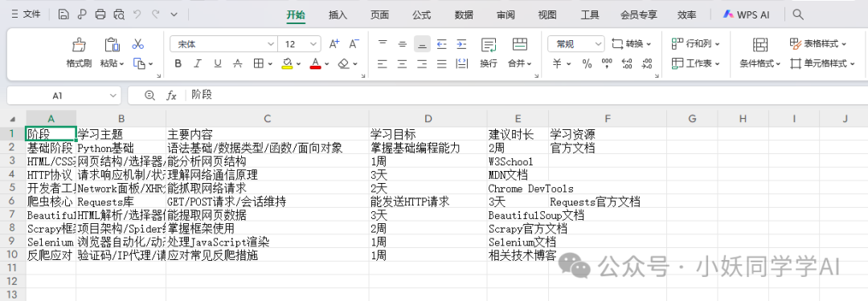Click the Cut scissors icon
The height and width of the screenshot is (301, 868).
[x=138, y=43]
